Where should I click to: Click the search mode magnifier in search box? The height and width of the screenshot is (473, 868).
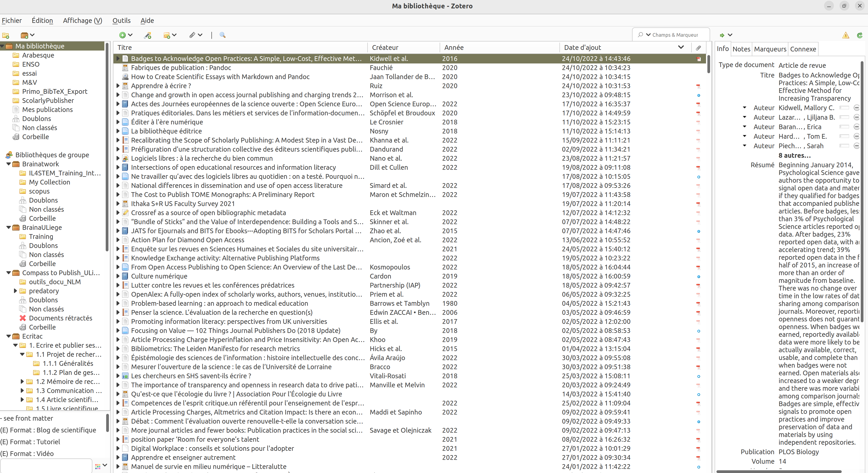pyautogui.click(x=640, y=35)
